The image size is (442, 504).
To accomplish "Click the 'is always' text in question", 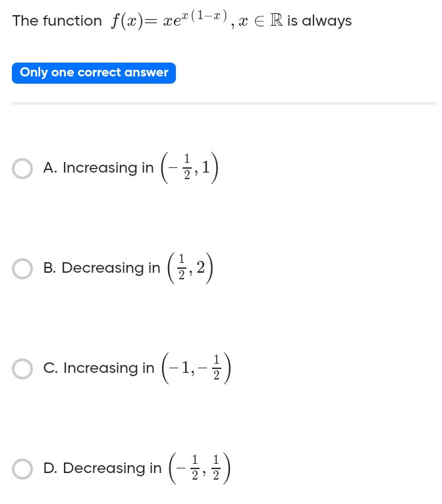I will pos(319,21).
